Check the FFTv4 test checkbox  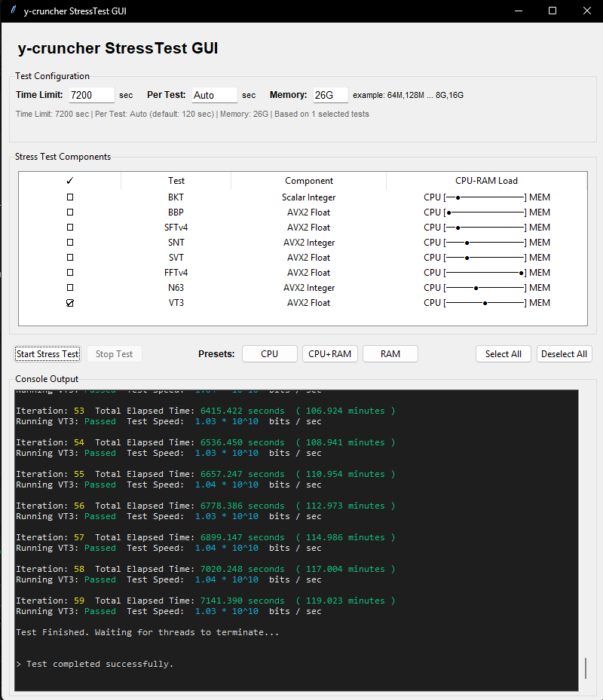(70, 272)
